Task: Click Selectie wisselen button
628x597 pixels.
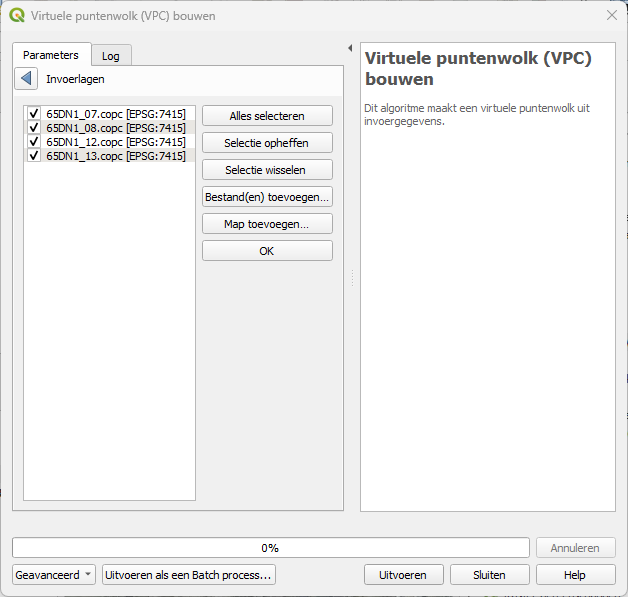Action: [x=267, y=170]
